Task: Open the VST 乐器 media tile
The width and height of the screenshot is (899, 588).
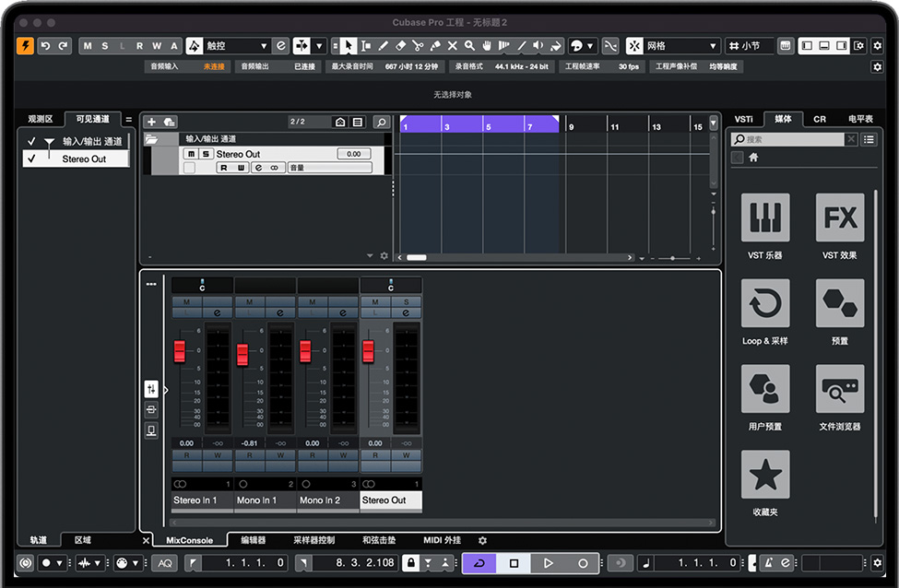Action: 765,218
